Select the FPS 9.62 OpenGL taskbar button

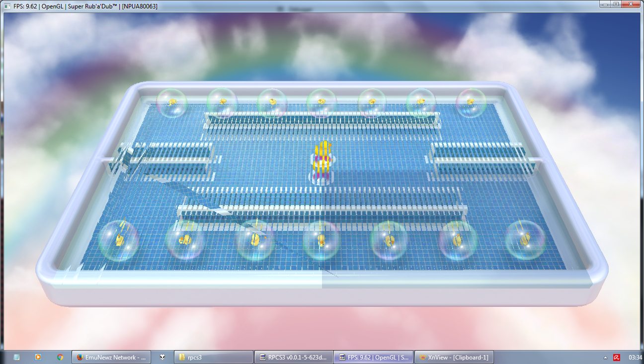[x=373, y=357]
